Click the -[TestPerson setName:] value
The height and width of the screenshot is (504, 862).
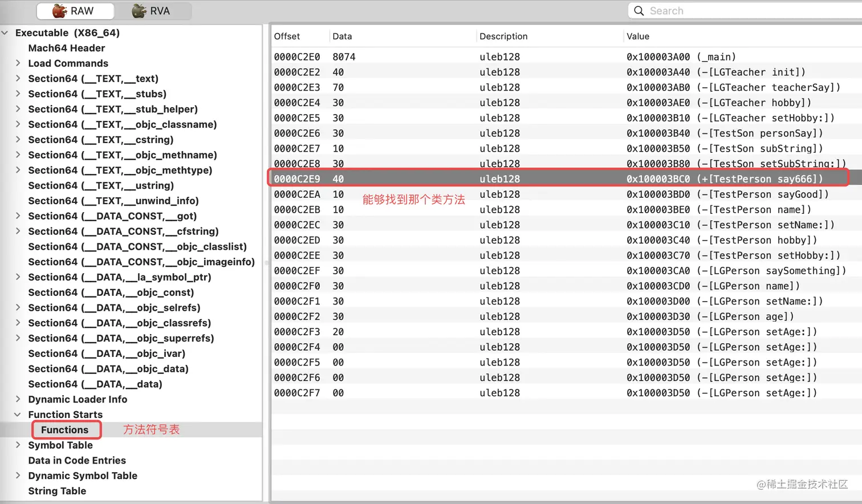point(730,225)
